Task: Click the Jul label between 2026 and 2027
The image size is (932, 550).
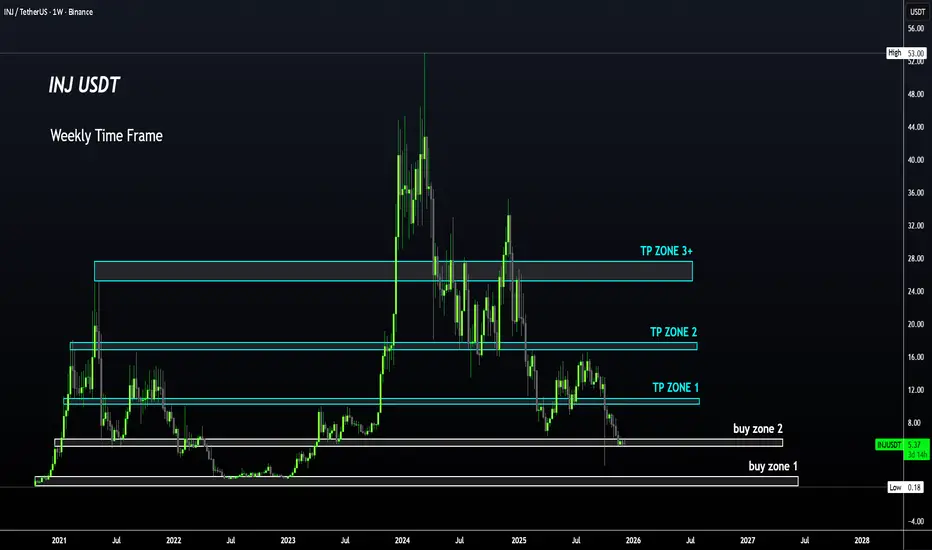Action: point(691,540)
